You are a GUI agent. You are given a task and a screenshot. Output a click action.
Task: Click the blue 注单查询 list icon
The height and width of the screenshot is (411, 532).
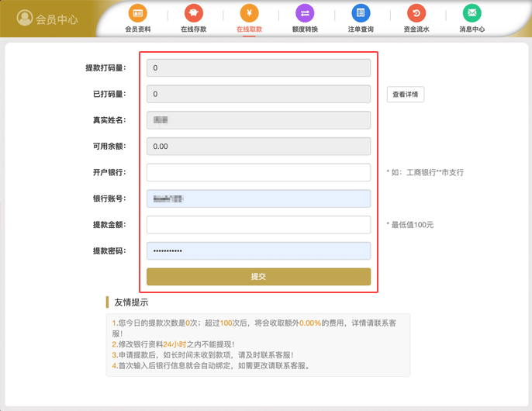[361, 13]
